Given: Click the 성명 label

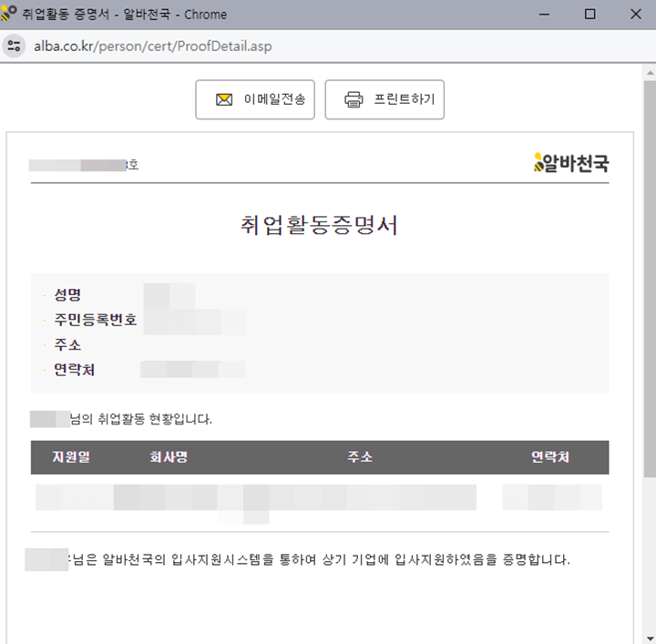Looking at the screenshot, I should [x=67, y=295].
